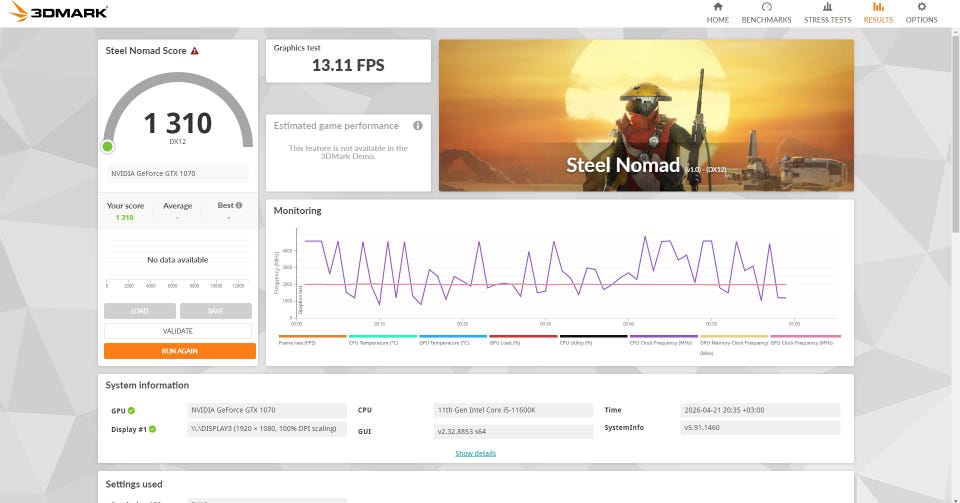Click green check icon beside Display #1
The width and height of the screenshot is (960, 503).
pos(152,429)
